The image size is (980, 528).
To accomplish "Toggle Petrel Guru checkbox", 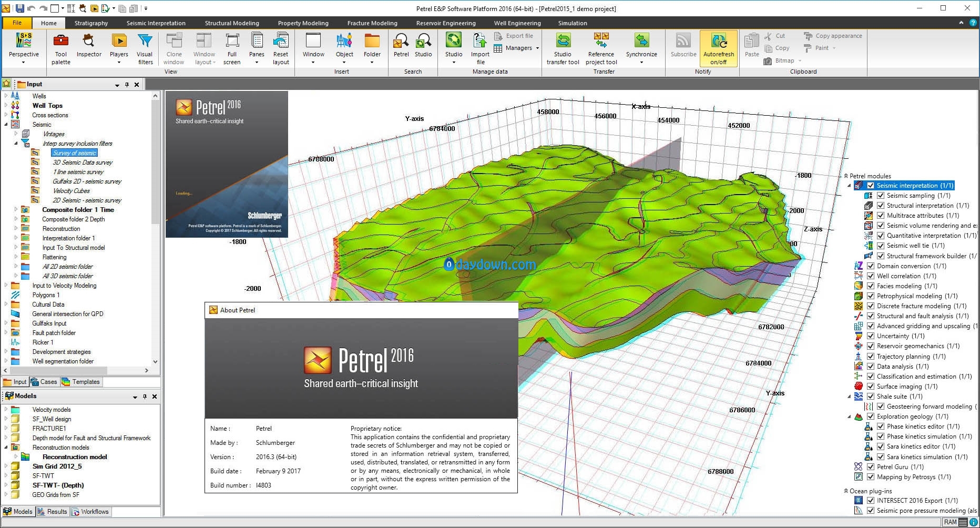I will (x=871, y=467).
